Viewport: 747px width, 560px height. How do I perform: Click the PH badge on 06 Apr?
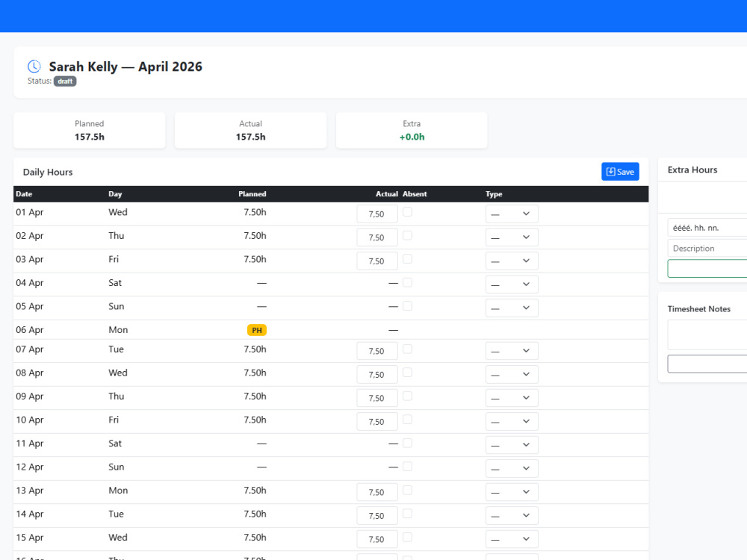click(x=257, y=330)
